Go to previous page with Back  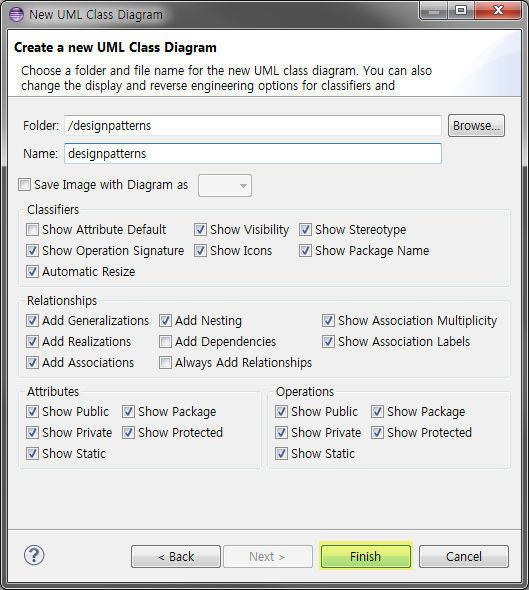click(176, 557)
